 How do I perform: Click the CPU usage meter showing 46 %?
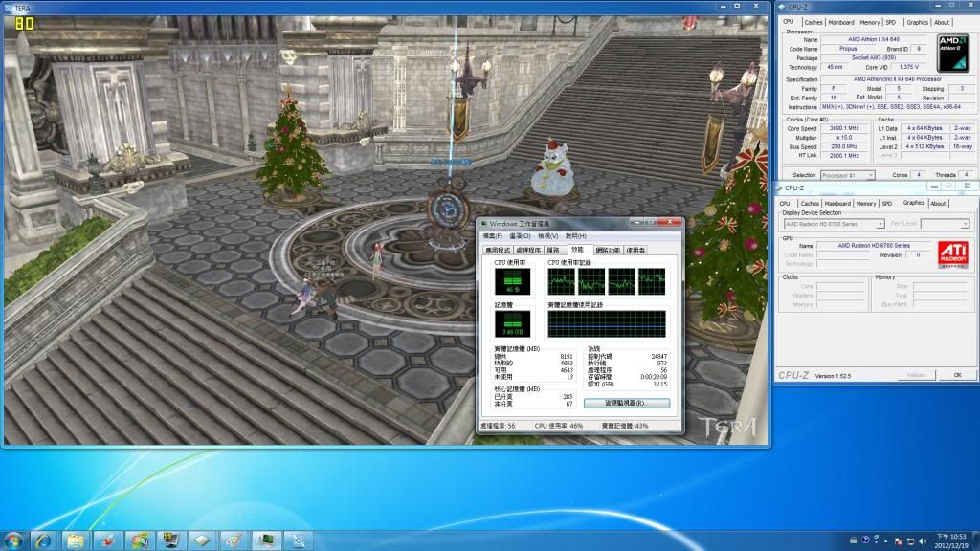513,282
